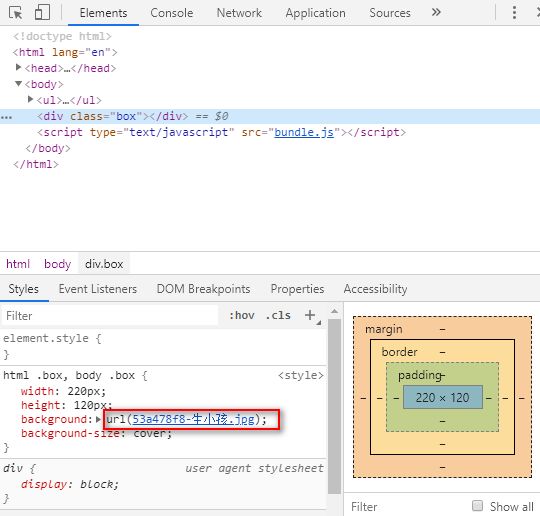Switch to the Elements tab
540x516 pixels.
(103, 13)
